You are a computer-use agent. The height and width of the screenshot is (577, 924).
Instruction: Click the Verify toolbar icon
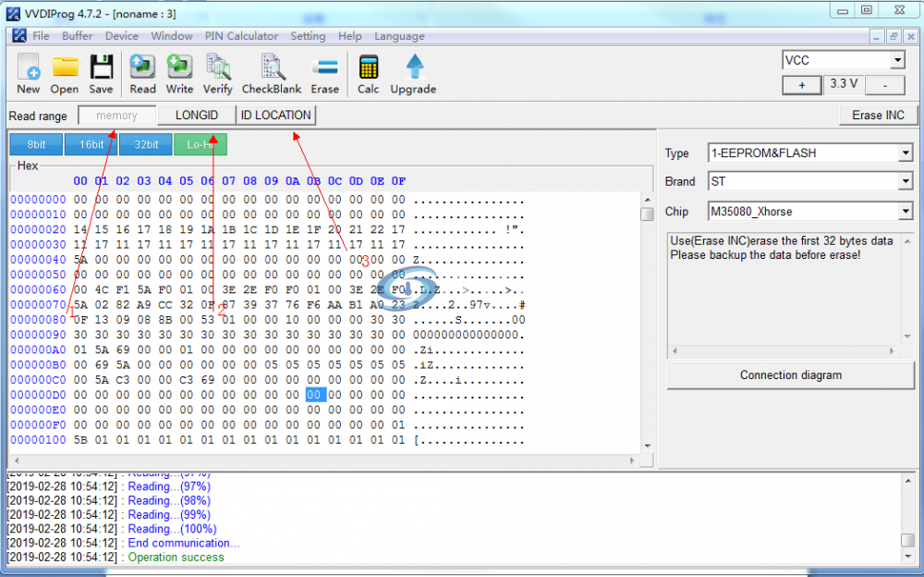coord(217,74)
